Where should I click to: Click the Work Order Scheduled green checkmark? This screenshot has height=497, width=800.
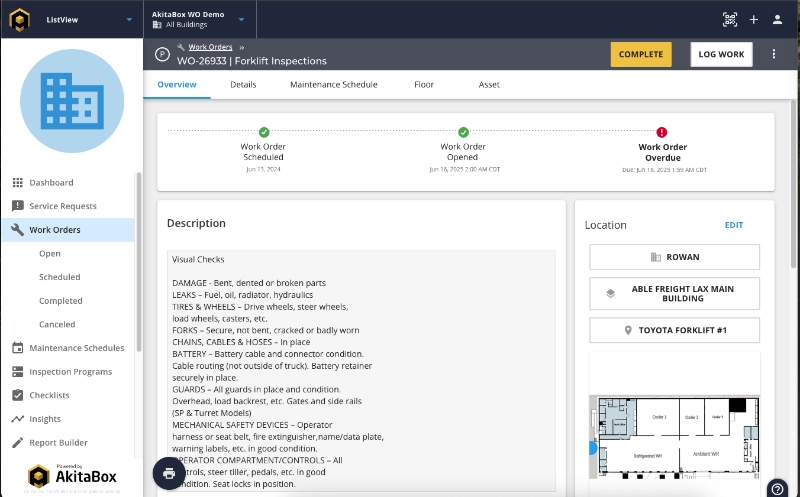pyautogui.click(x=264, y=132)
